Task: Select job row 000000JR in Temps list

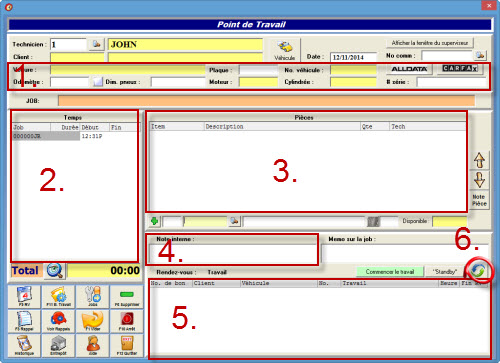Action: 46,136
